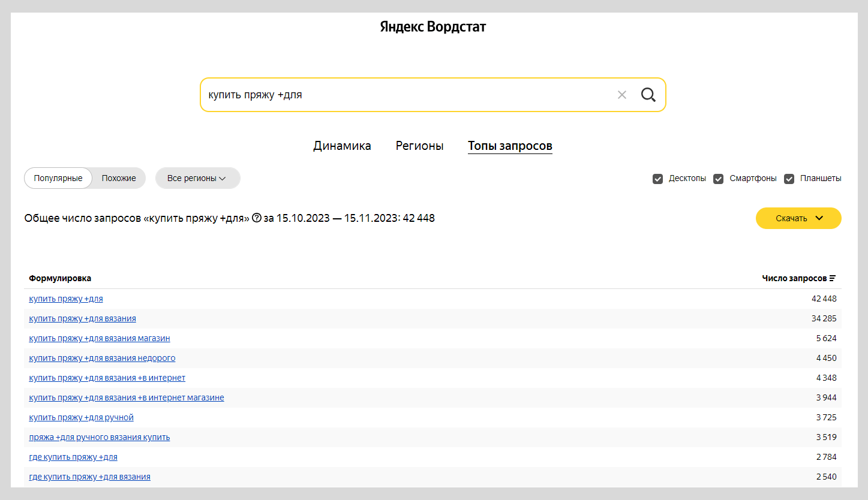The height and width of the screenshot is (500, 868).
Task: Select the Топы запросов tab
Action: pyautogui.click(x=510, y=146)
